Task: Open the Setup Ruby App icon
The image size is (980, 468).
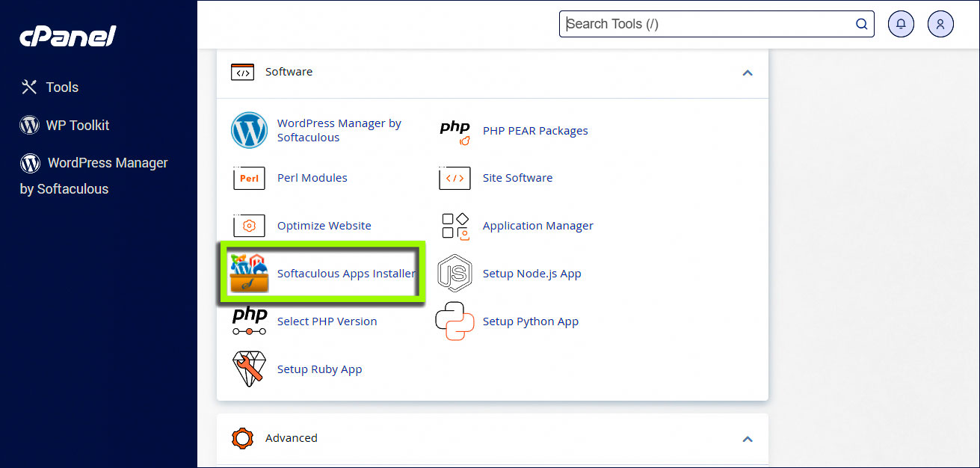Action: pyautogui.click(x=249, y=369)
